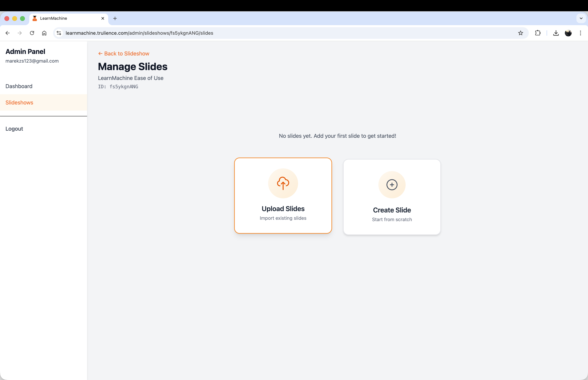Select Slideshows in sidebar

pyautogui.click(x=19, y=102)
